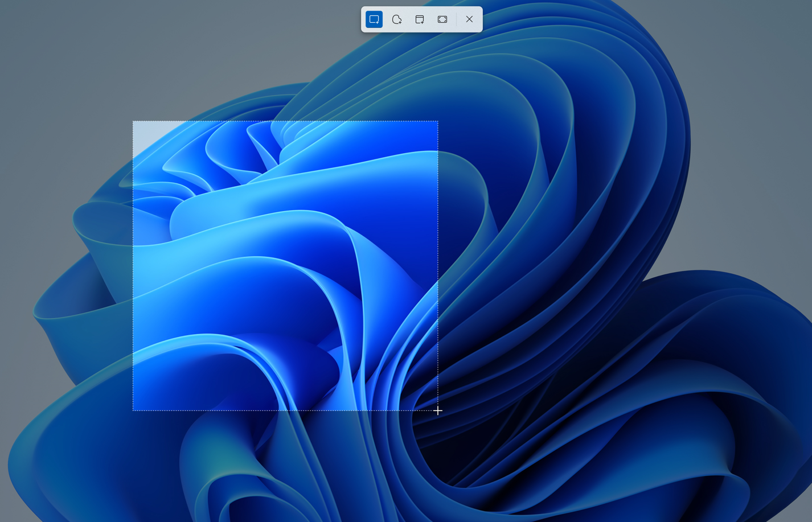Toggle the active rectangular selection mode

(374, 19)
